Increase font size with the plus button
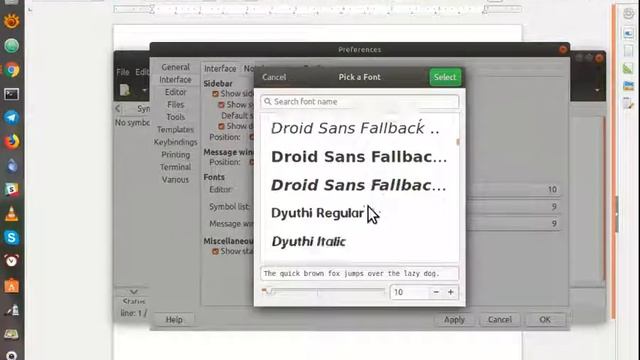640x360 pixels. tap(451, 292)
